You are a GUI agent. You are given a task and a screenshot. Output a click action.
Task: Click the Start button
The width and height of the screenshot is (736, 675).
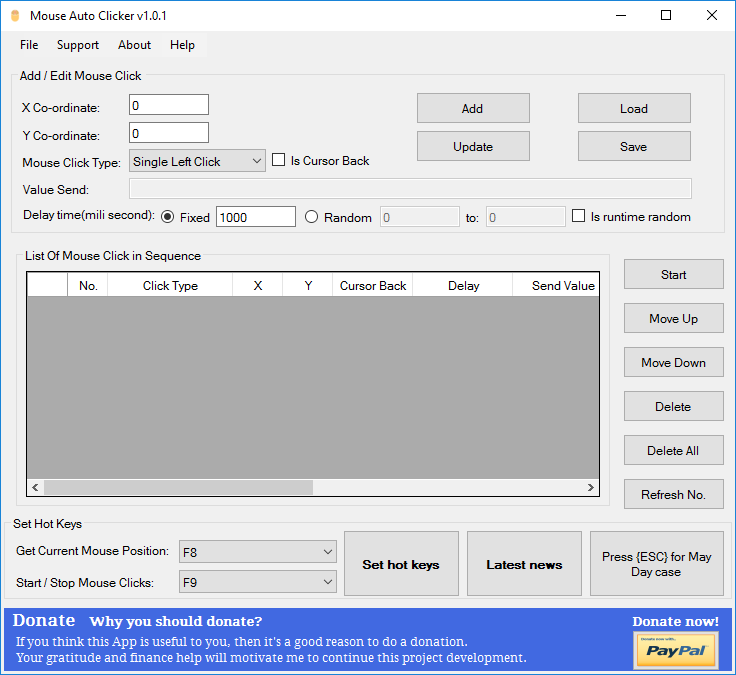[x=674, y=274]
